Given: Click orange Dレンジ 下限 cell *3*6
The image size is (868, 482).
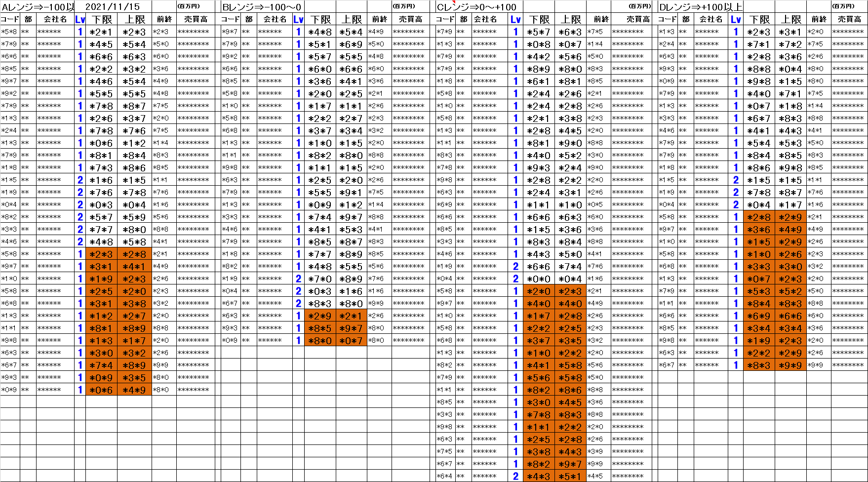Looking at the screenshot, I should click(759, 229).
